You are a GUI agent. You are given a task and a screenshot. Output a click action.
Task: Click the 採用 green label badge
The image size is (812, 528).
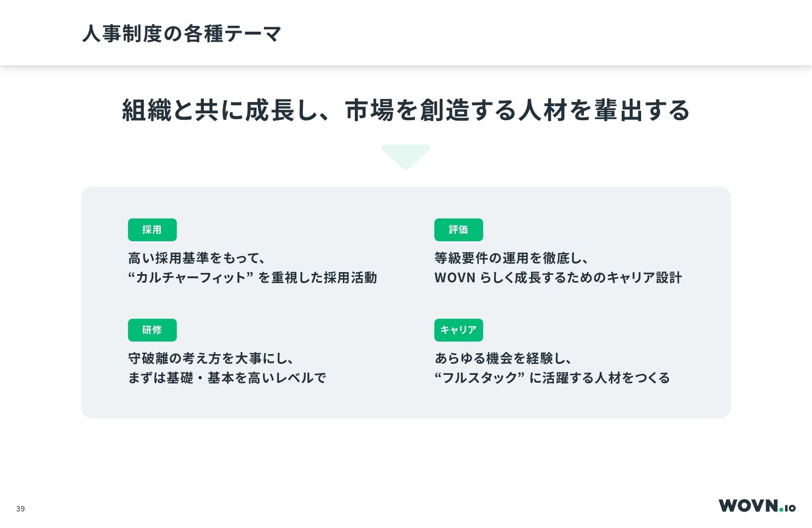152,230
